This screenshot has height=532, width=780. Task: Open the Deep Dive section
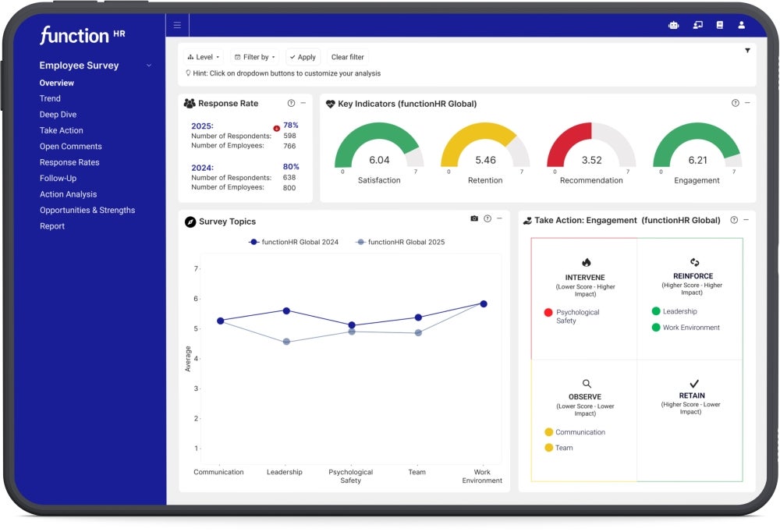pos(58,115)
